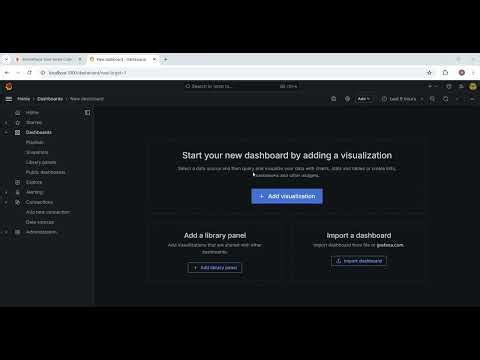Screen dimensions: 480x360
Task: Follow the grafana.com link
Action: (390, 245)
